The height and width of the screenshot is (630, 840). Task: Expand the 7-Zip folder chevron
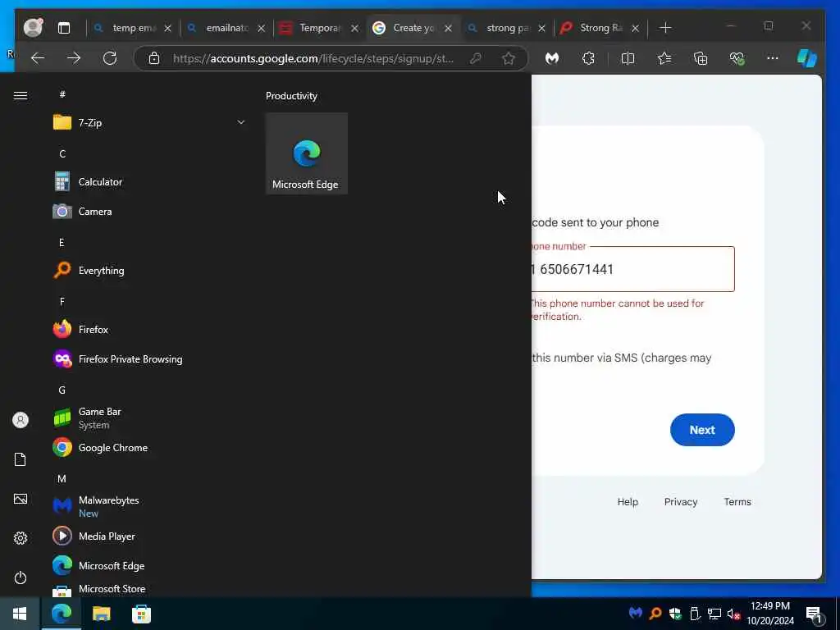[x=241, y=122]
